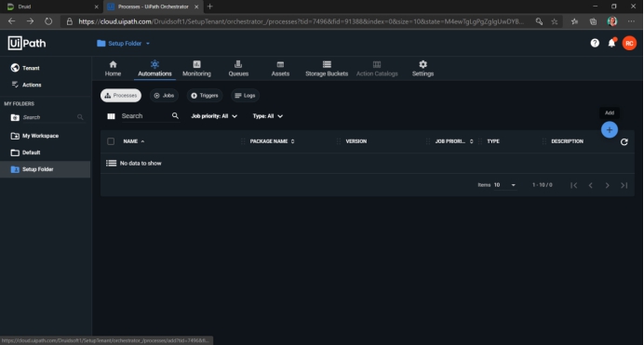
Task: Toggle the column chooser grid icon
Action: coord(111,116)
